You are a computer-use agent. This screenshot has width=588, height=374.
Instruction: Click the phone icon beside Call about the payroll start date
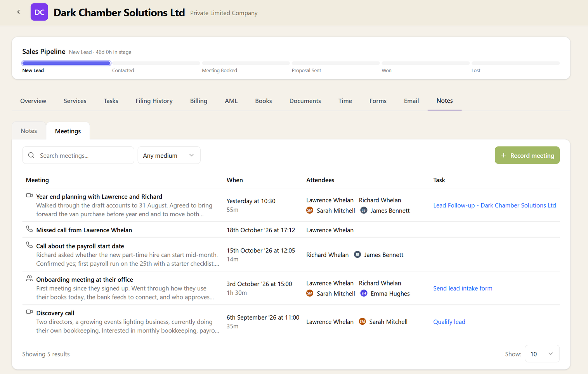pyautogui.click(x=29, y=245)
